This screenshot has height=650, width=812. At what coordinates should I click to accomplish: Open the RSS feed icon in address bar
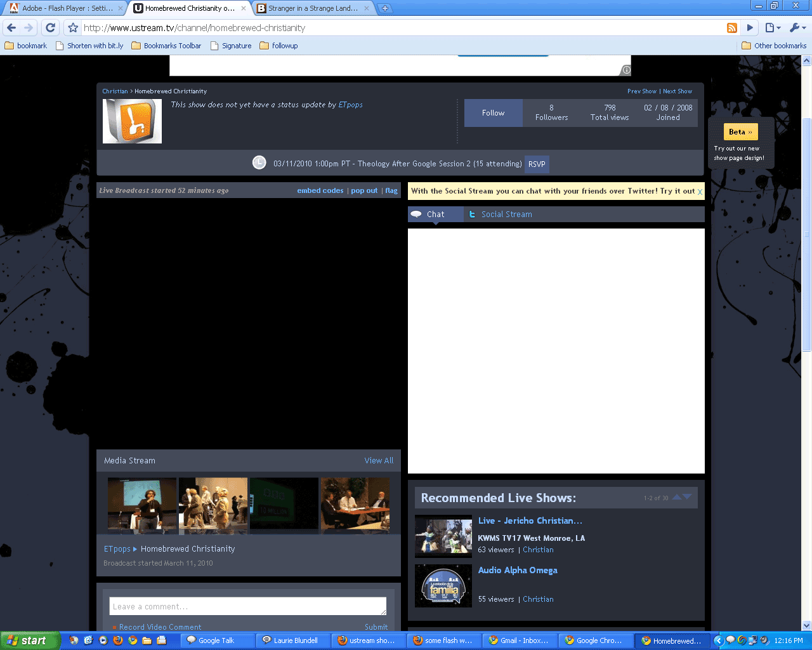tap(731, 27)
